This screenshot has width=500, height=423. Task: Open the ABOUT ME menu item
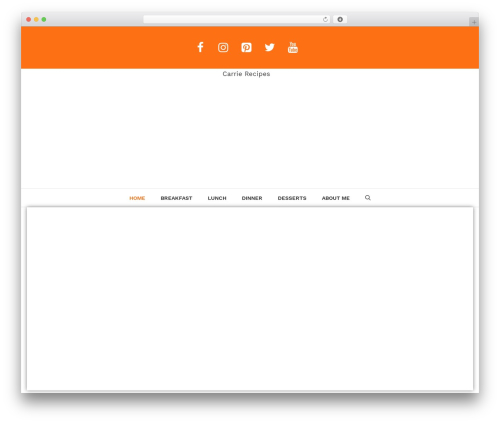coord(336,198)
